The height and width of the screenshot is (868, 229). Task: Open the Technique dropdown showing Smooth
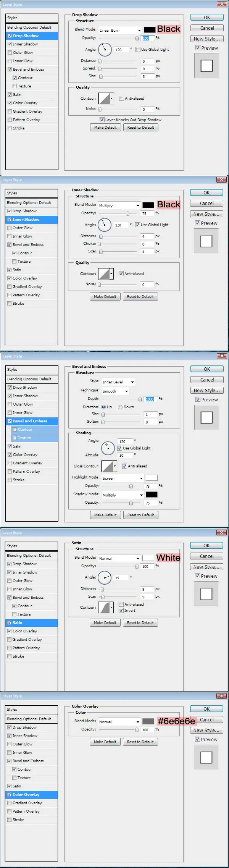[x=115, y=391]
